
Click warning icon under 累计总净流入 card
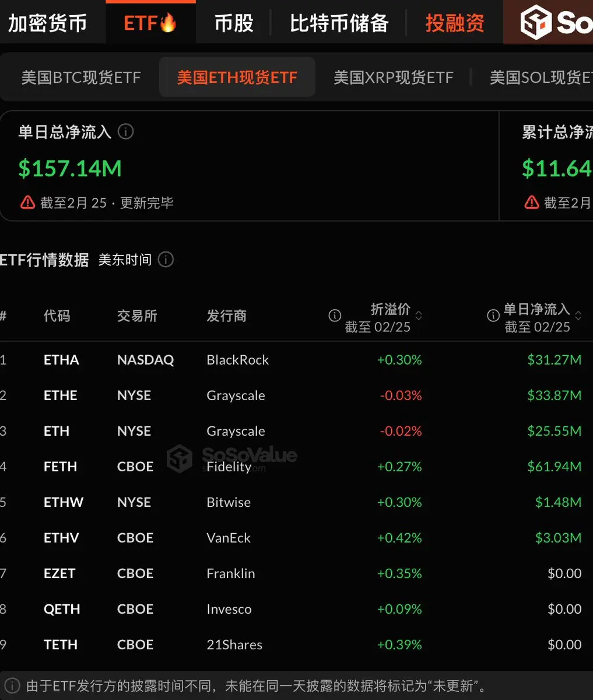click(531, 202)
